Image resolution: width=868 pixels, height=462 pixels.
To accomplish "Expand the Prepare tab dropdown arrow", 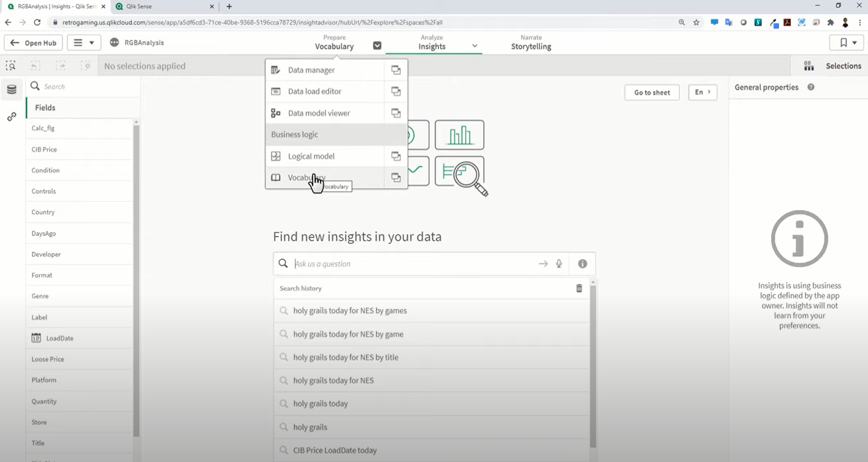I will click(x=377, y=46).
